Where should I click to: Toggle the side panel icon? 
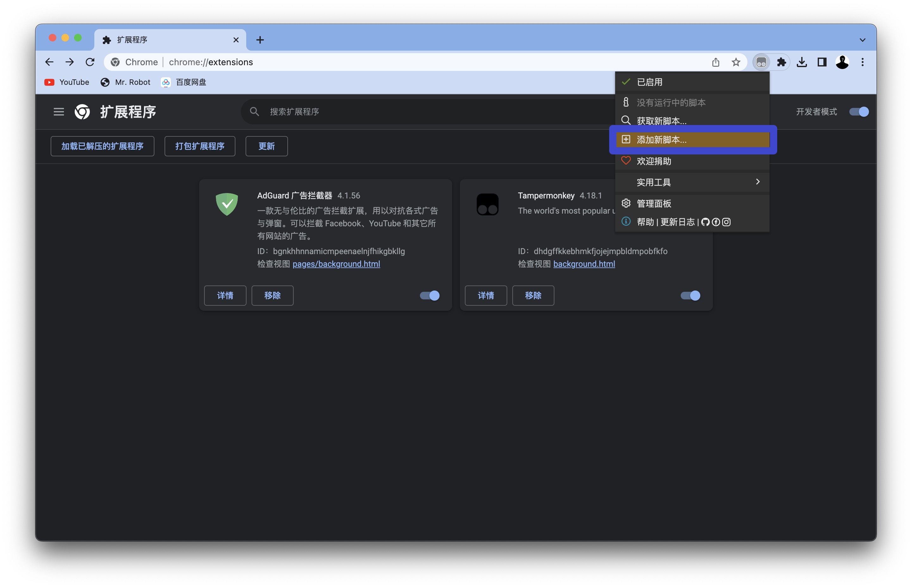821,62
